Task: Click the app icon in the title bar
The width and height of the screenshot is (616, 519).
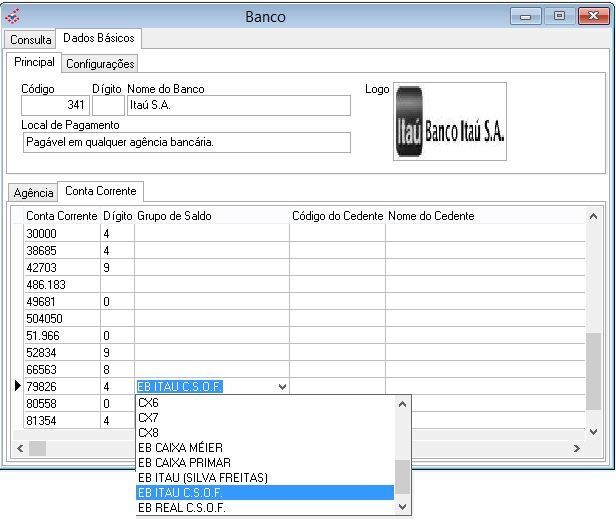Action: (x=13, y=17)
